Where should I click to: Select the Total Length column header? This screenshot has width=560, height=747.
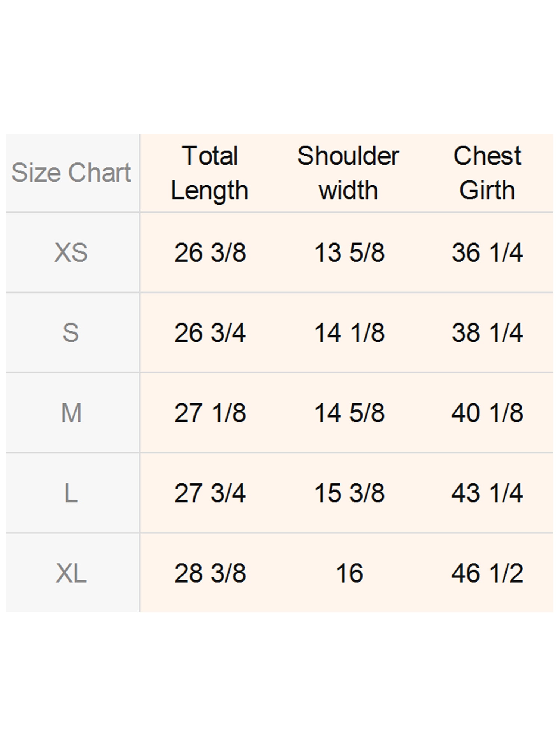(x=210, y=173)
